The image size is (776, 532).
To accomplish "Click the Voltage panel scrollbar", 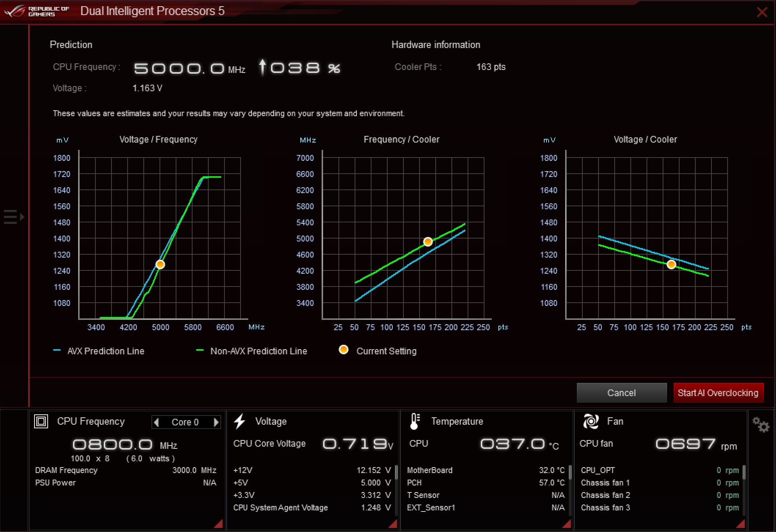I will 396,472.
